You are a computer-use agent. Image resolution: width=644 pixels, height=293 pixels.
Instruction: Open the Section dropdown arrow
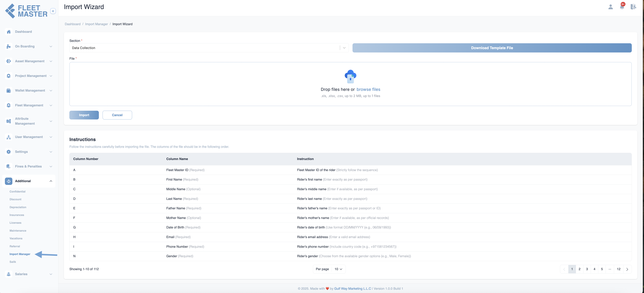click(x=344, y=48)
